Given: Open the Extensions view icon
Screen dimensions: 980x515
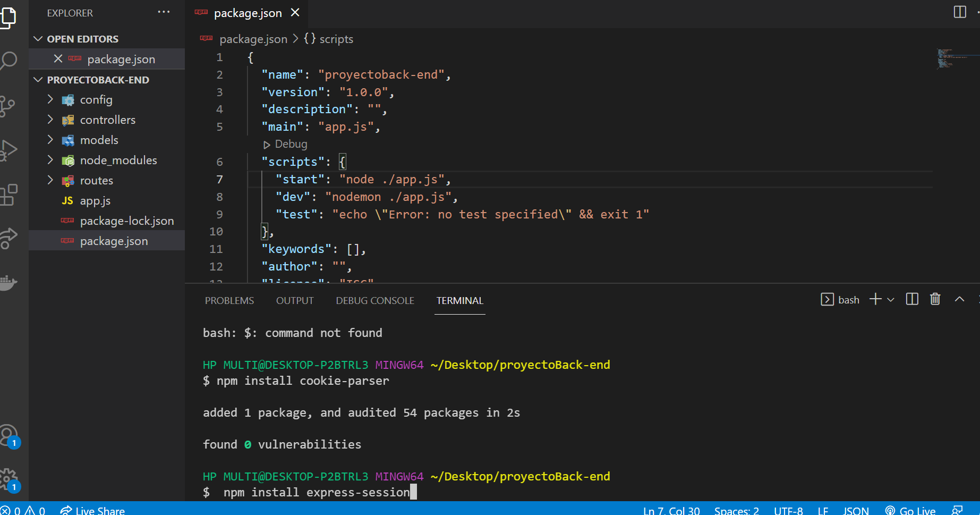Looking at the screenshot, I should (x=7, y=195).
